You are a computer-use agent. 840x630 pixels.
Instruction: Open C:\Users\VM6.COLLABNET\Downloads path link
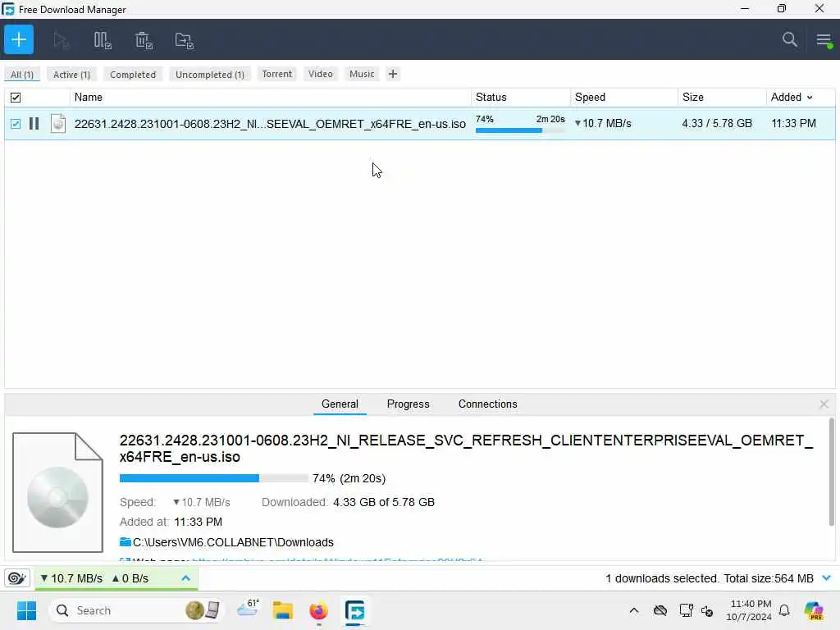tap(233, 542)
